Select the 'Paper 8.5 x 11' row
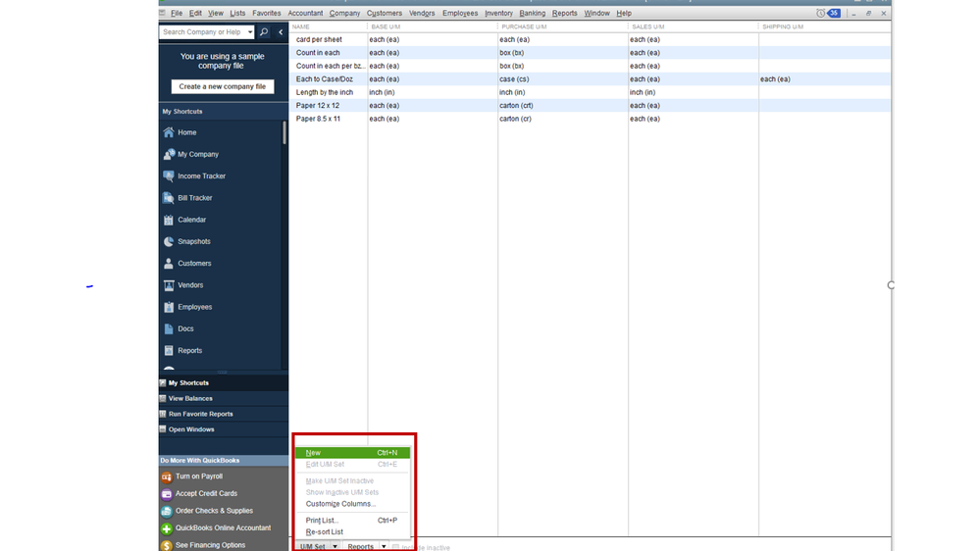This screenshot has height=551, width=980. [x=591, y=119]
